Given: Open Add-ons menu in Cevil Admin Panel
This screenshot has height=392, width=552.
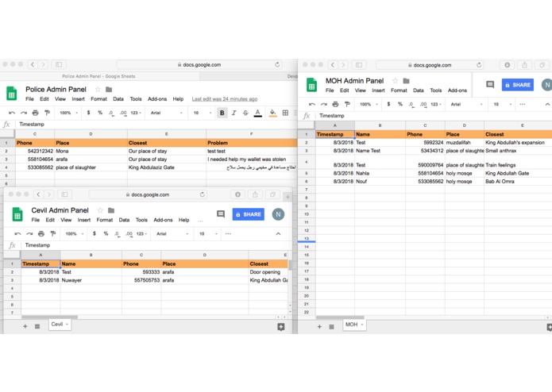Looking at the screenshot, I should pyautogui.click(x=163, y=220).
